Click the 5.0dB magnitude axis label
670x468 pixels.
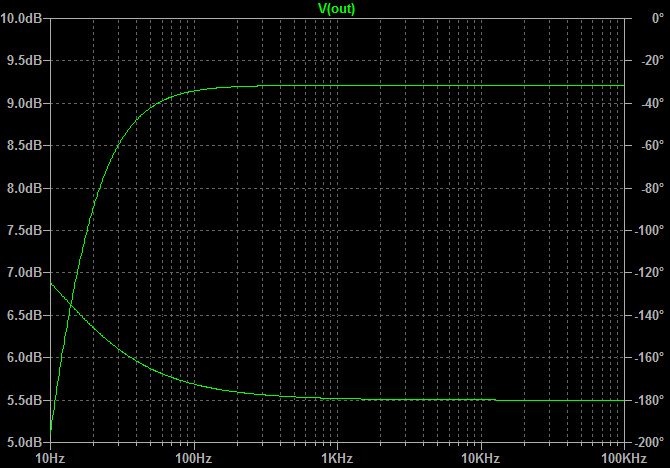tap(24, 442)
